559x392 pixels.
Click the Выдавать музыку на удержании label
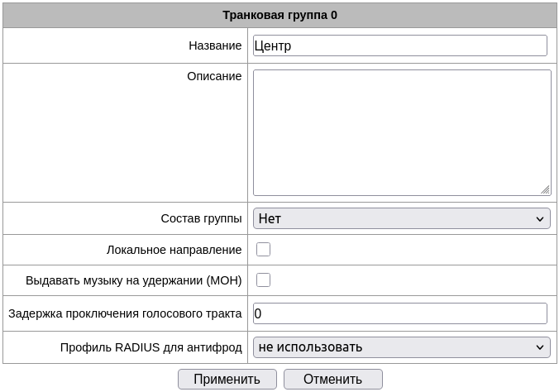point(134,280)
